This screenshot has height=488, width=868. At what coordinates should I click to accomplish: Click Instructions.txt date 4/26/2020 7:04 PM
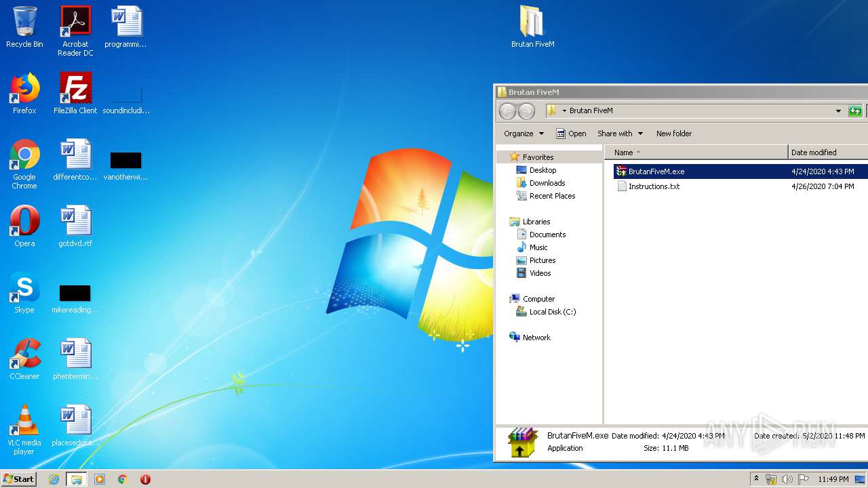pos(823,186)
